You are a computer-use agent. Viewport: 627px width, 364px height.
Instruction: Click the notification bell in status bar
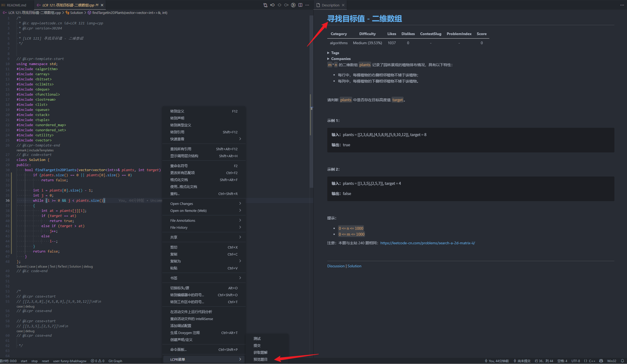(x=622, y=361)
